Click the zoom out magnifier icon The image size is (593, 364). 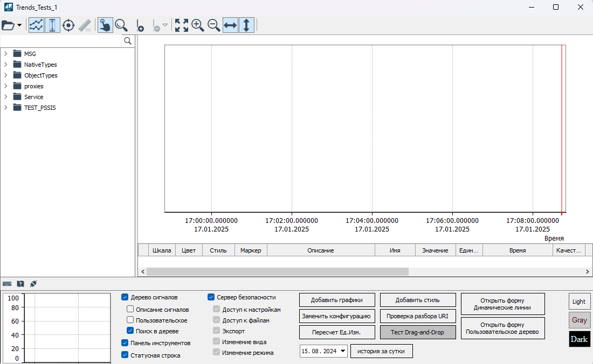click(214, 25)
